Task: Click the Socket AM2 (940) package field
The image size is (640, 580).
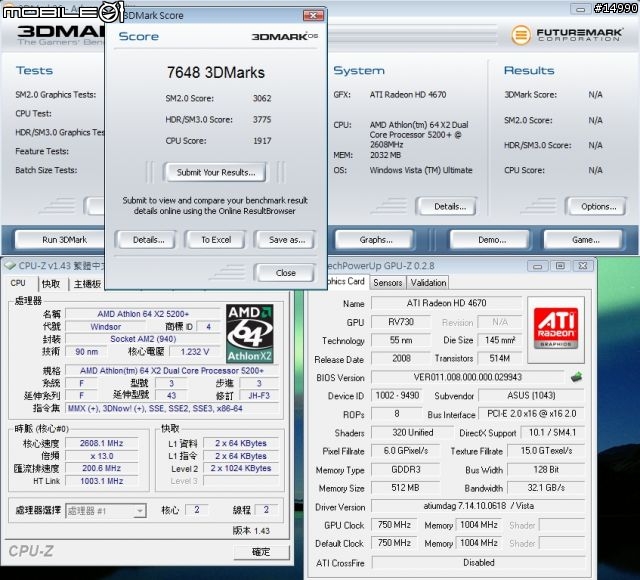Action: pyautogui.click(x=143, y=339)
